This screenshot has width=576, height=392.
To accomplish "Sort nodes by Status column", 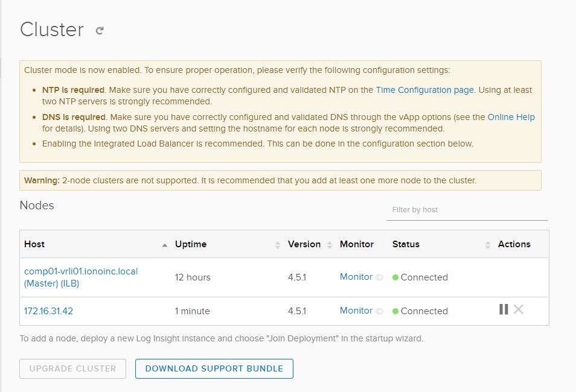I will click(488, 245).
